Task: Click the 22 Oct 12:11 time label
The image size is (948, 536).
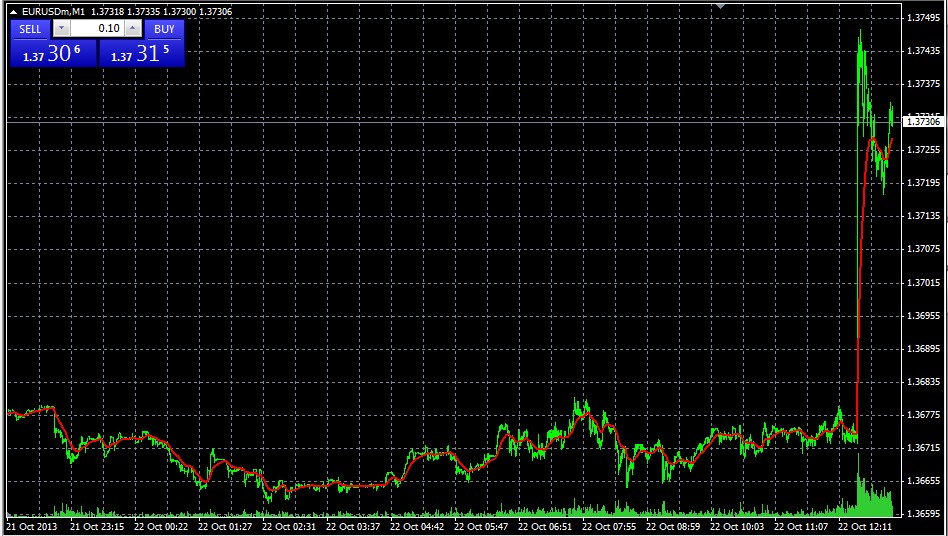Action: [866, 526]
